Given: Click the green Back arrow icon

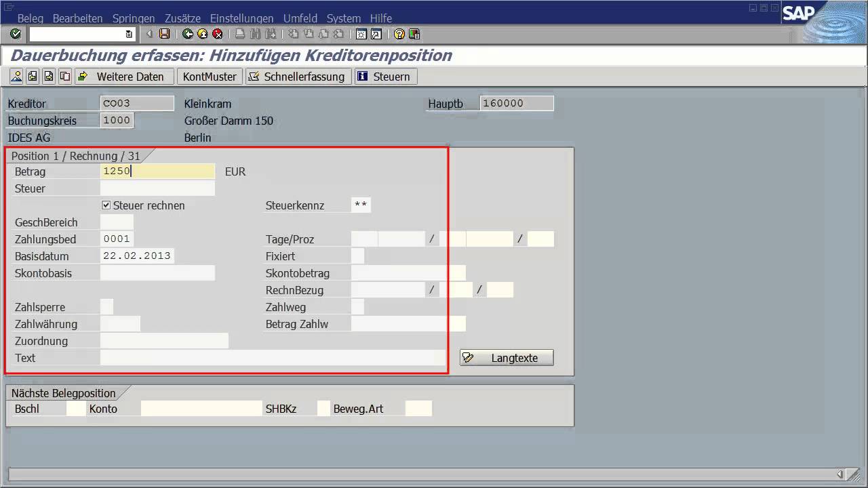Looking at the screenshot, I should coord(188,34).
